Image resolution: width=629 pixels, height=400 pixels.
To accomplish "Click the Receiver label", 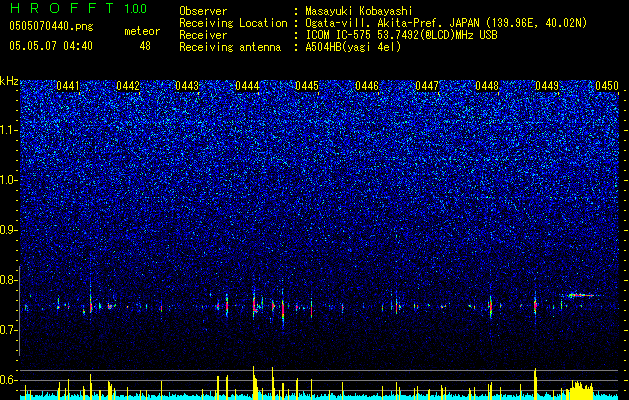I will [x=203, y=35].
